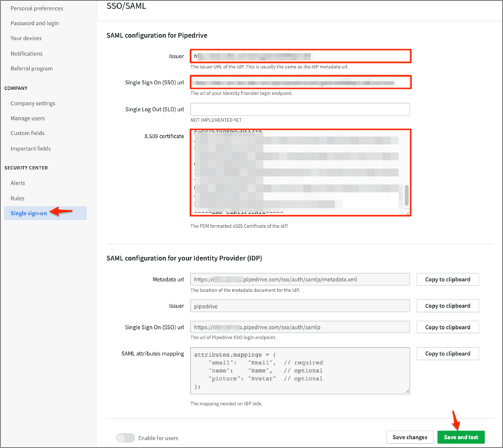Open Manage users settings
This screenshot has height=448, width=503.
(28, 118)
